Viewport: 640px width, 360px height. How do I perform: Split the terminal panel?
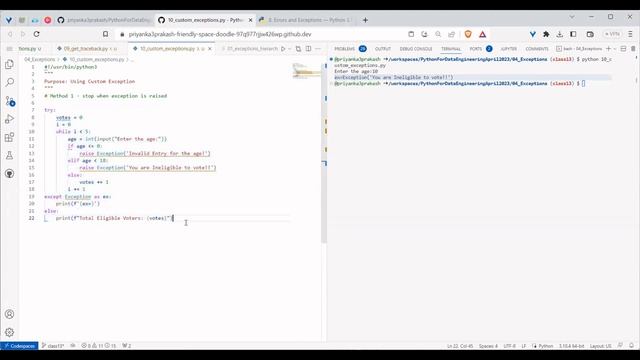coord(623,49)
